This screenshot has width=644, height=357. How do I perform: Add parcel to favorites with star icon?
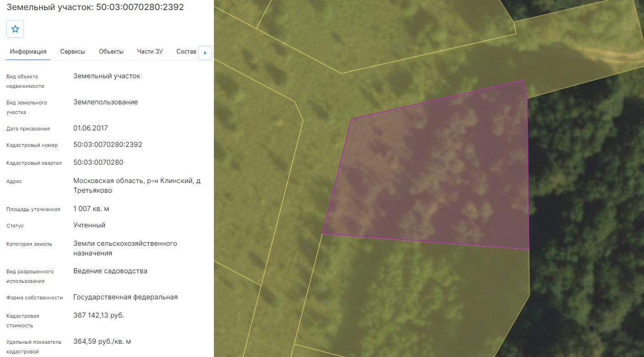(15, 29)
